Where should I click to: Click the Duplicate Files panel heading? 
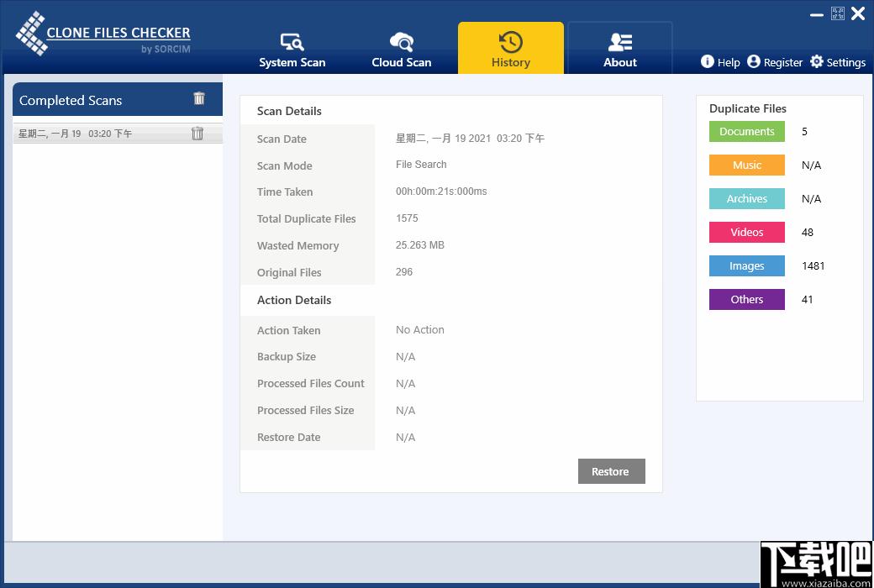[747, 108]
